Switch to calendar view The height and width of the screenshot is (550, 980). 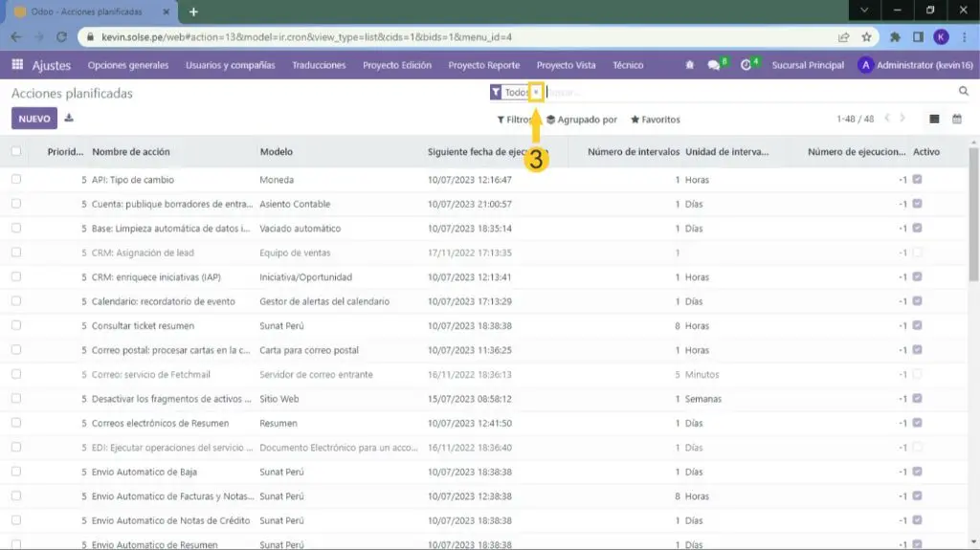[x=957, y=120]
